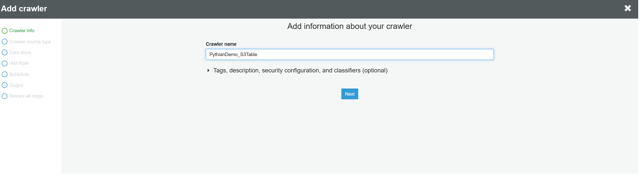Click the green circle beside Crawler info
This screenshot has width=644, height=175.
(x=5, y=31)
